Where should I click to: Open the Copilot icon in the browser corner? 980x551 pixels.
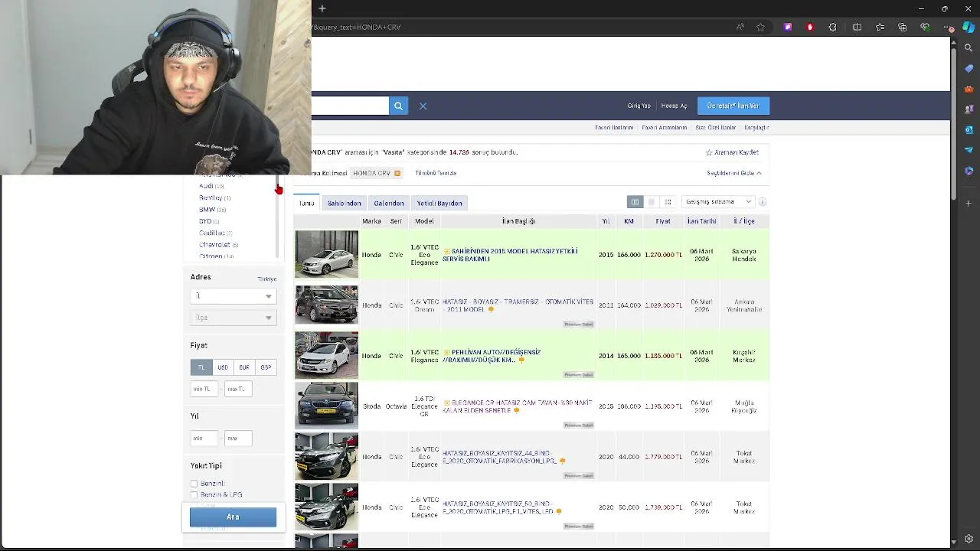[969, 27]
